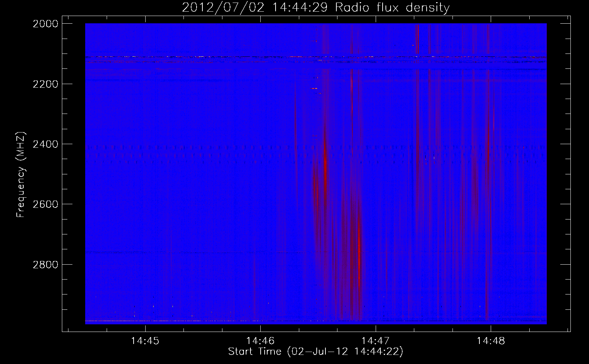Select the 2000 frequency tick label

pos(46,24)
